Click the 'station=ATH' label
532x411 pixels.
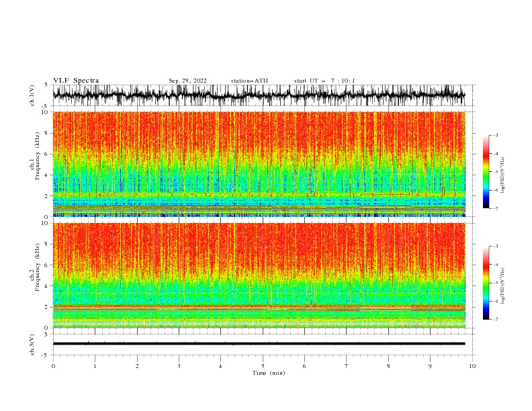click(249, 81)
